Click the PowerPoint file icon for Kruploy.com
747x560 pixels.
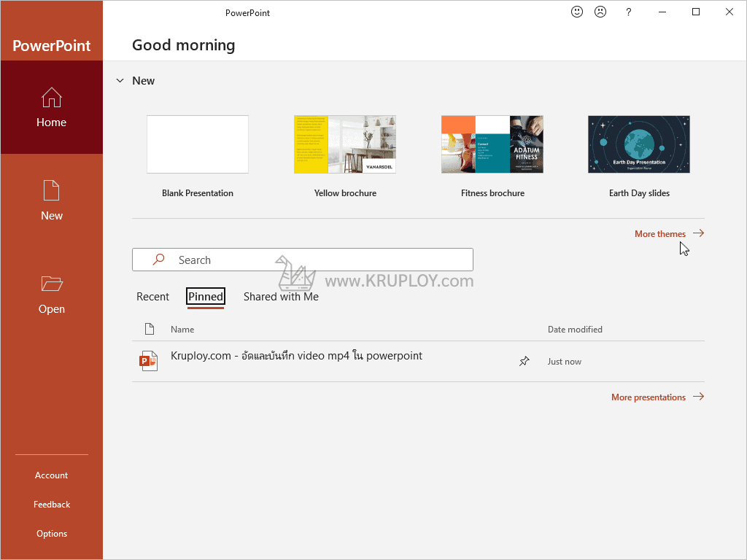(148, 361)
